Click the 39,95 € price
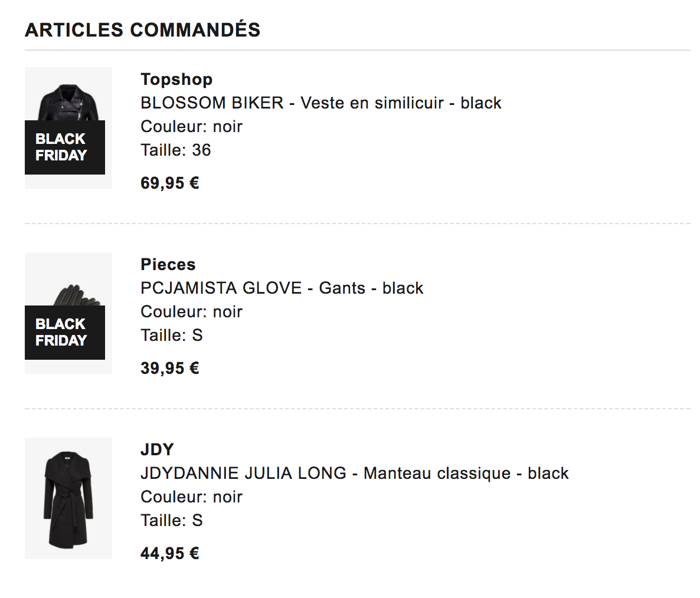The width and height of the screenshot is (700, 598). 170,368
